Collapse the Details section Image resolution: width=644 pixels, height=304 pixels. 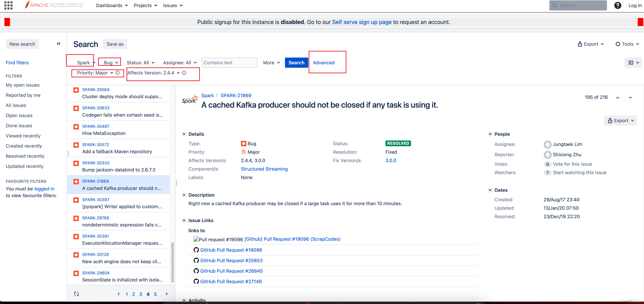[x=184, y=134]
